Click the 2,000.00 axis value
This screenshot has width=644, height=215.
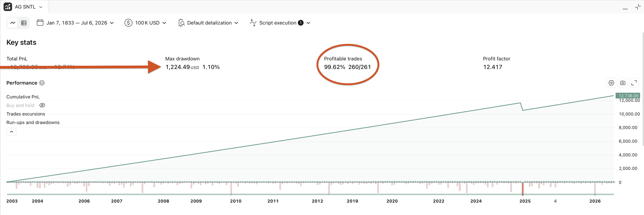coord(628,169)
